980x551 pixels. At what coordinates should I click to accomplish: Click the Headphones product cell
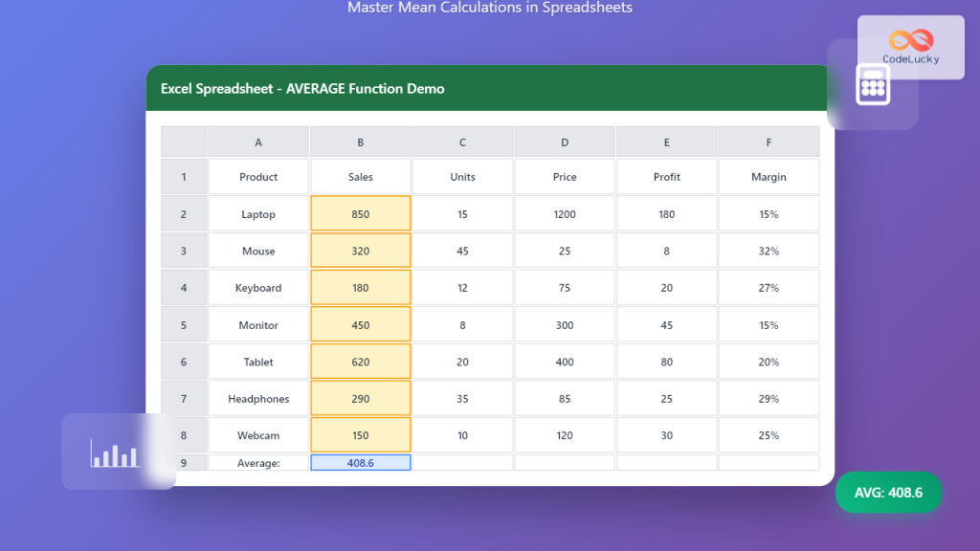(257, 398)
